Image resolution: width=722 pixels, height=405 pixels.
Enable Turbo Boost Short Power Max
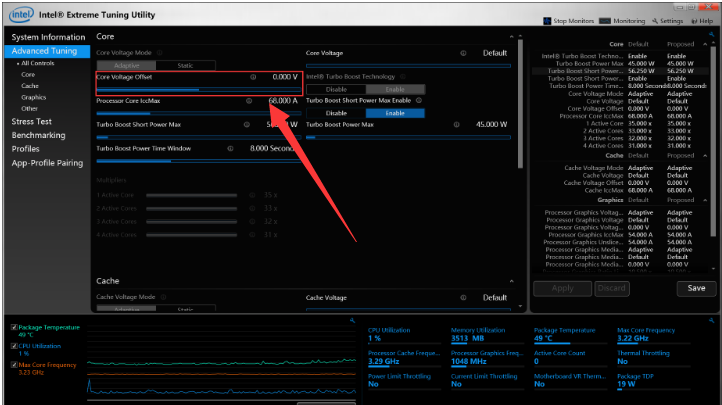395,113
